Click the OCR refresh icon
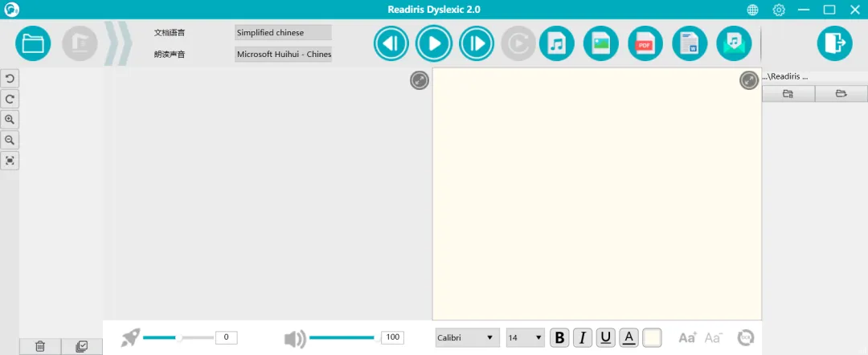 coord(746,337)
